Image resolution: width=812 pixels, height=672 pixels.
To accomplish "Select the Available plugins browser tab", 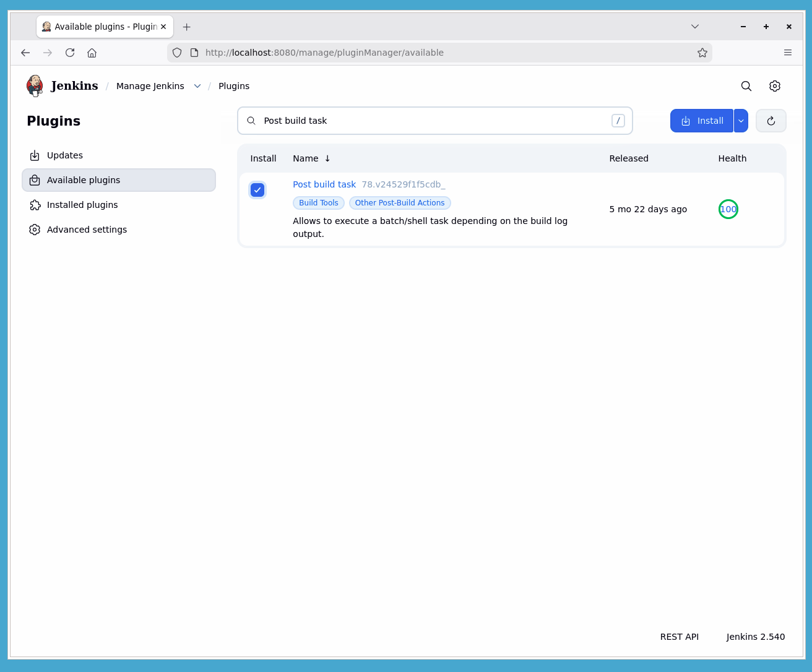I will 99,27.
